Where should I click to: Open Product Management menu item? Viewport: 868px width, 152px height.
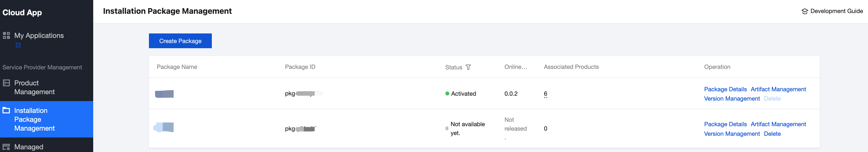tap(34, 87)
